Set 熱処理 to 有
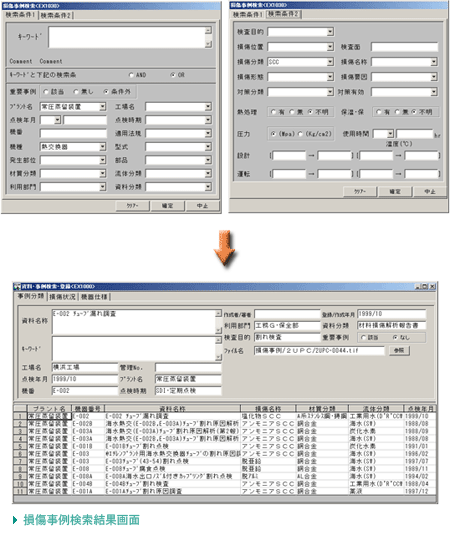Image resolution: width=450 pixels, height=540 pixels. coord(273,112)
